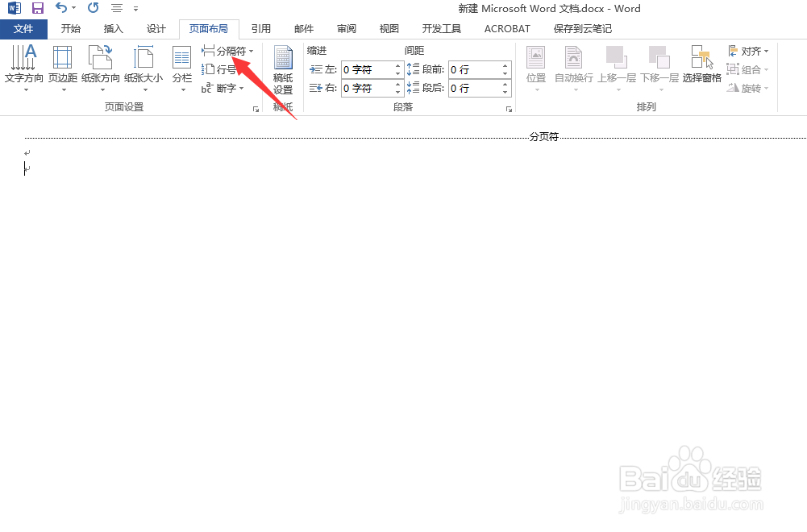Increase 段前 spacing with the stepper arrow
The height and width of the screenshot is (532, 807).
click(505, 65)
